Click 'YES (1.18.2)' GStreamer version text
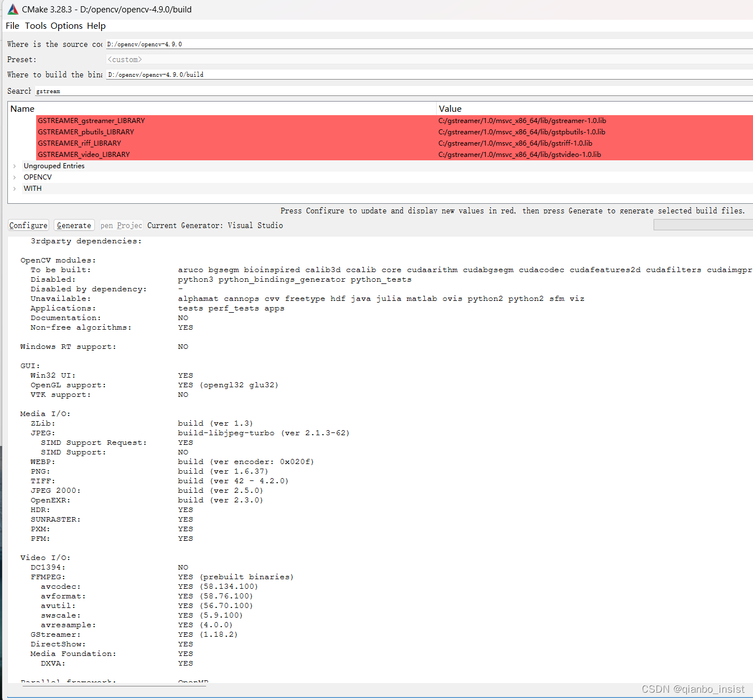The image size is (753, 700). coord(208,635)
